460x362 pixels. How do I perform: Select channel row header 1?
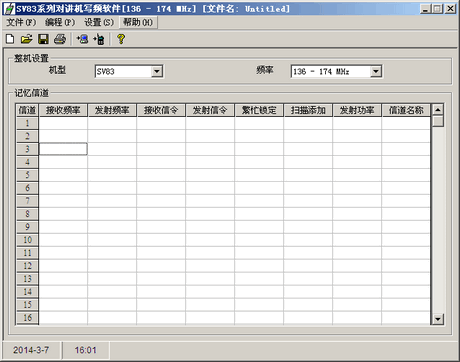click(x=27, y=123)
